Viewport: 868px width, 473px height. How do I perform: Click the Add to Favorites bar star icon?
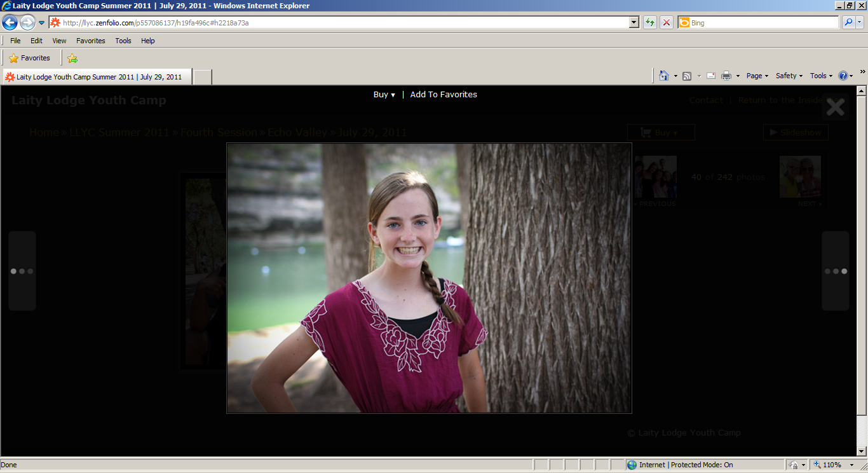pos(72,58)
